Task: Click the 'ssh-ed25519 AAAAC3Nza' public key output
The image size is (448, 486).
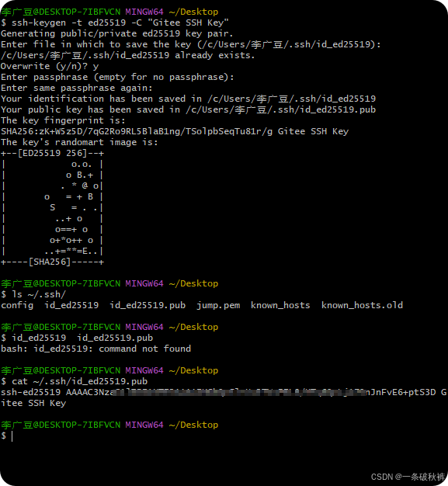Action: coord(224,392)
